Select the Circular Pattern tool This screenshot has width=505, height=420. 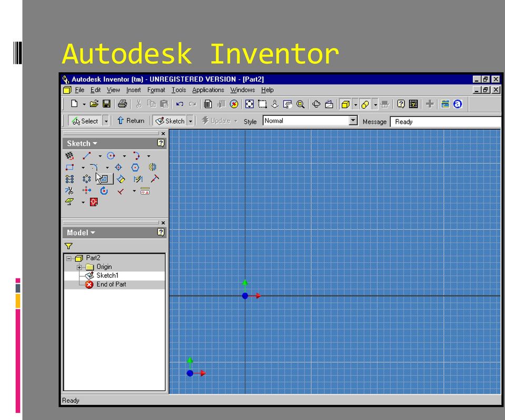click(87, 179)
